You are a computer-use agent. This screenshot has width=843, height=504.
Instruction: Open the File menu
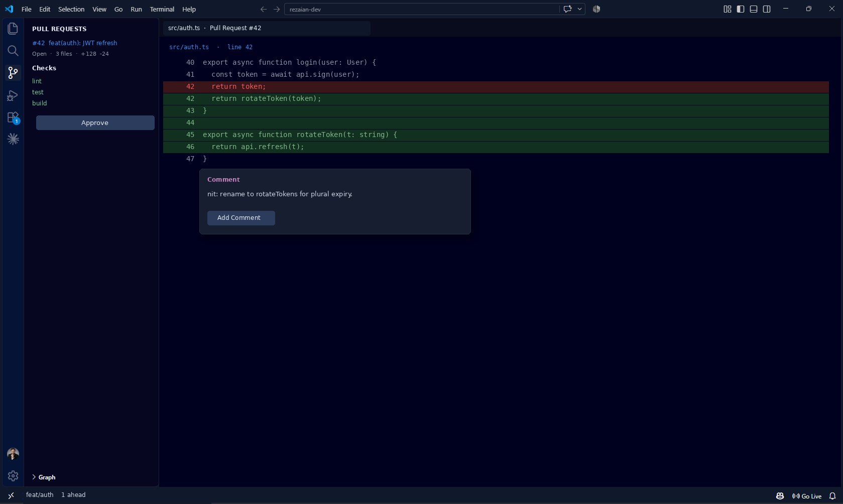(x=27, y=9)
